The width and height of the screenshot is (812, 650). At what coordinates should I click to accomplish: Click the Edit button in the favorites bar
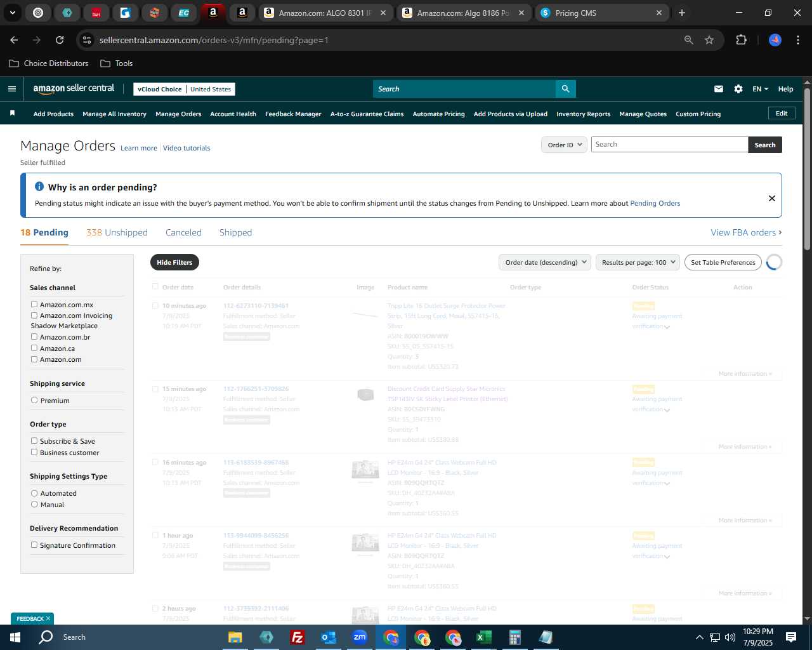[x=782, y=113]
